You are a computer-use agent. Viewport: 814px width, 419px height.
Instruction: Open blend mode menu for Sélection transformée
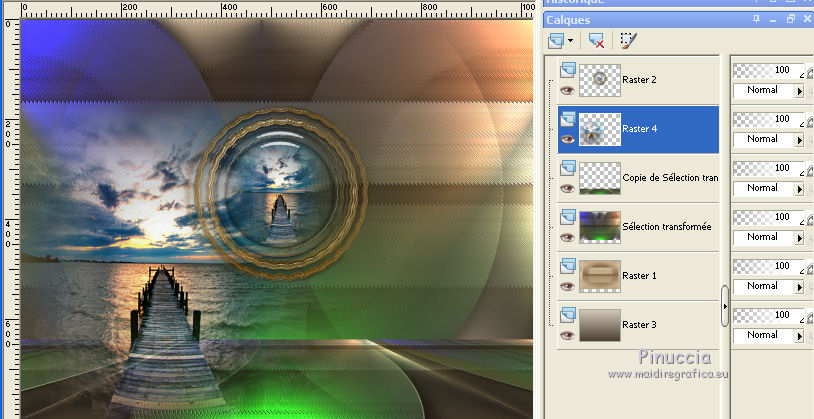799,238
